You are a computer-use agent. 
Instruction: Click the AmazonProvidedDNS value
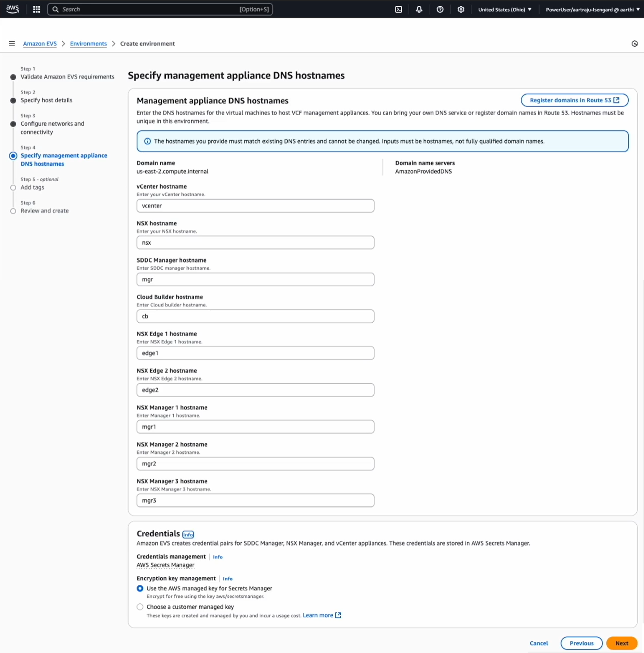point(423,171)
